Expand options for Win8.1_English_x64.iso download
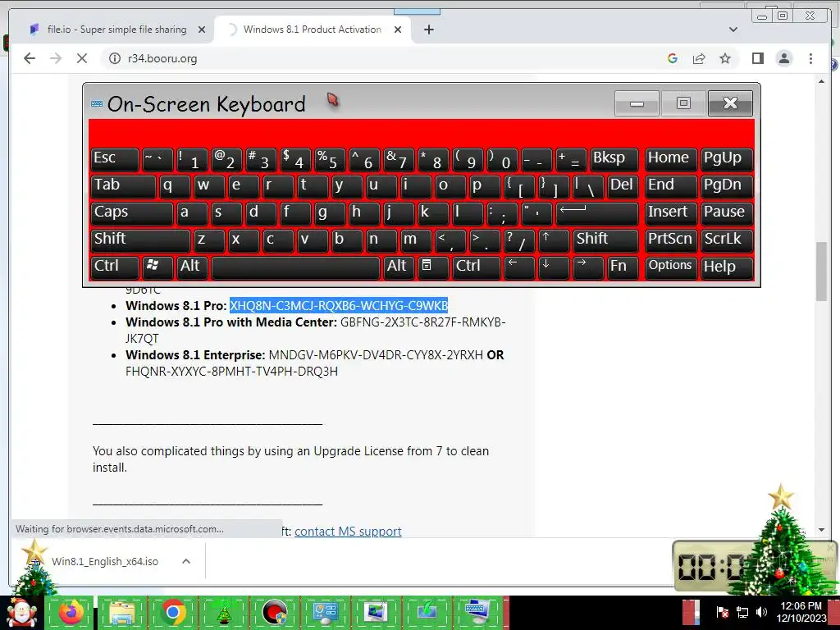This screenshot has width=840, height=630. coord(186,561)
